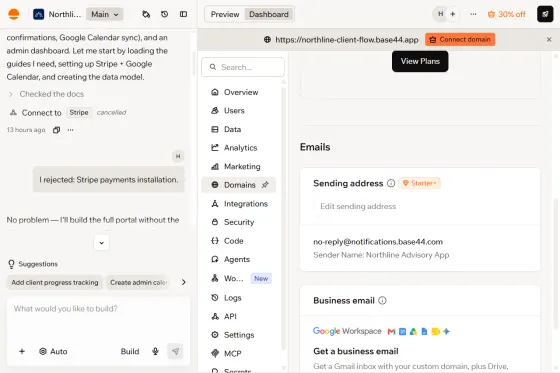Image resolution: width=560 pixels, height=373 pixels.
Task: Dismiss the URL banner with X
Action: (x=549, y=40)
